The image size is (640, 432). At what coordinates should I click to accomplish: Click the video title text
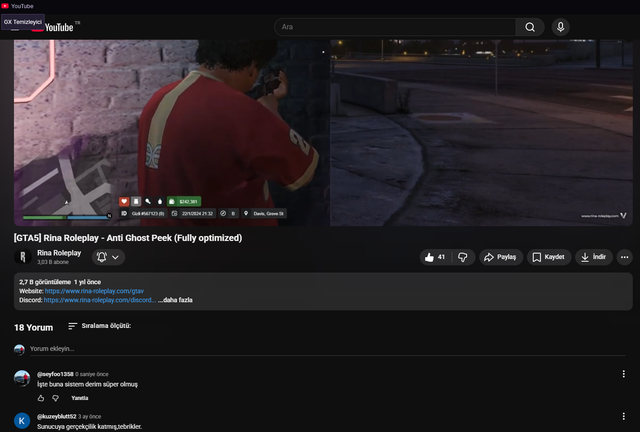pyautogui.click(x=128, y=238)
